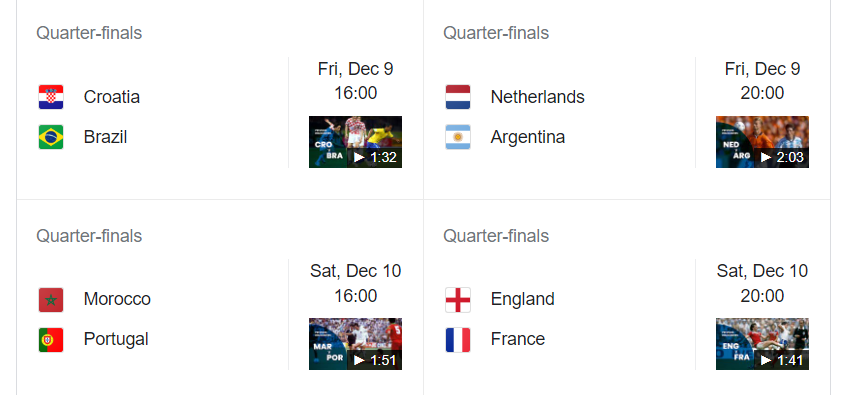The width and height of the screenshot is (845, 395).
Task: Click the Brazil flag icon
Action: coord(51,137)
